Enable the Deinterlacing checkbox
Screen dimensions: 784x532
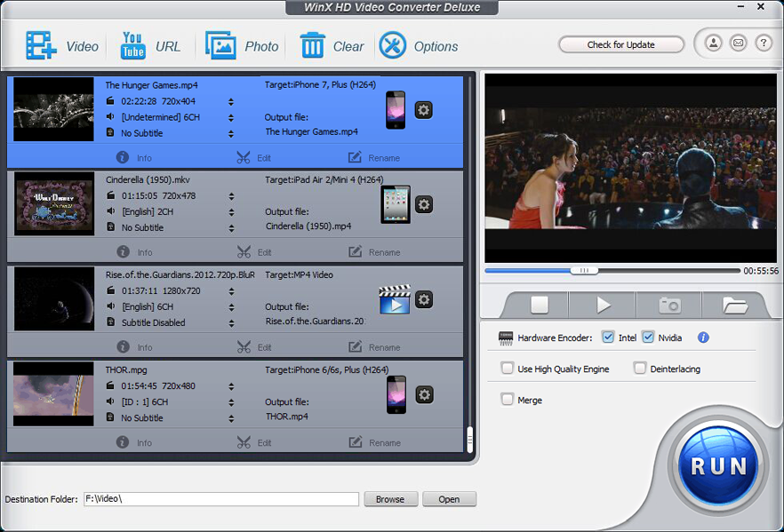[639, 369]
